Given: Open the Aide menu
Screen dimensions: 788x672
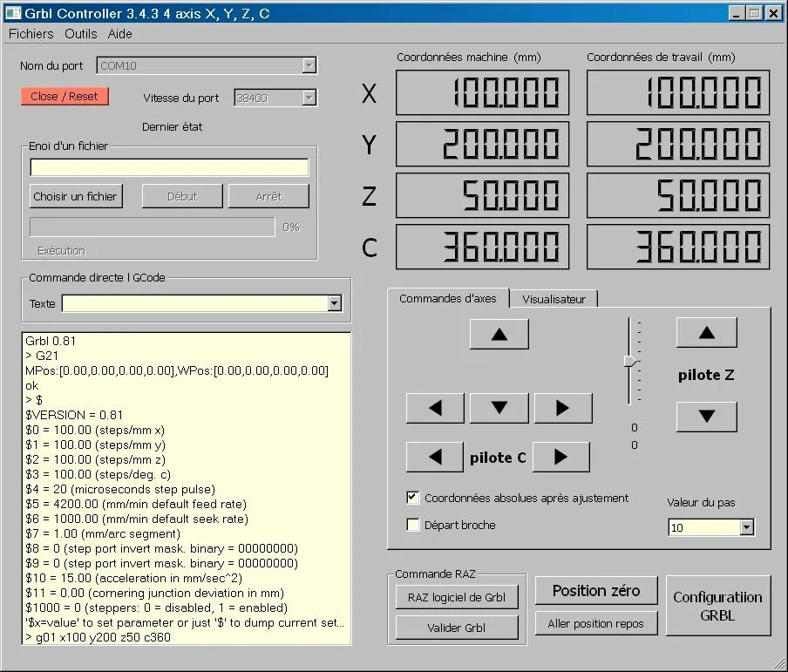Looking at the screenshot, I should point(119,34).
